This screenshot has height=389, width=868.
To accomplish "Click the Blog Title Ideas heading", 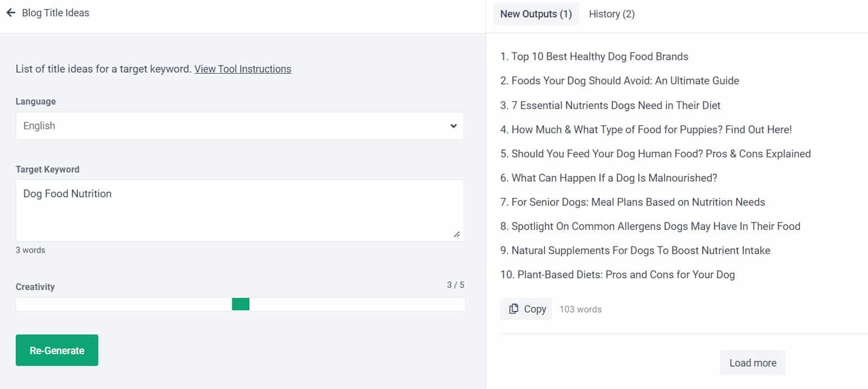I will pyautogui.click(x=54, y=12).
